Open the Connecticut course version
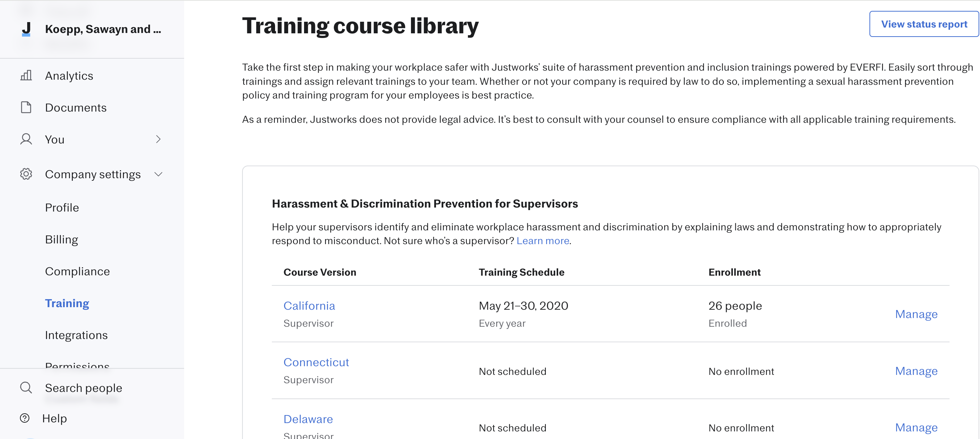 click(316, 362)
